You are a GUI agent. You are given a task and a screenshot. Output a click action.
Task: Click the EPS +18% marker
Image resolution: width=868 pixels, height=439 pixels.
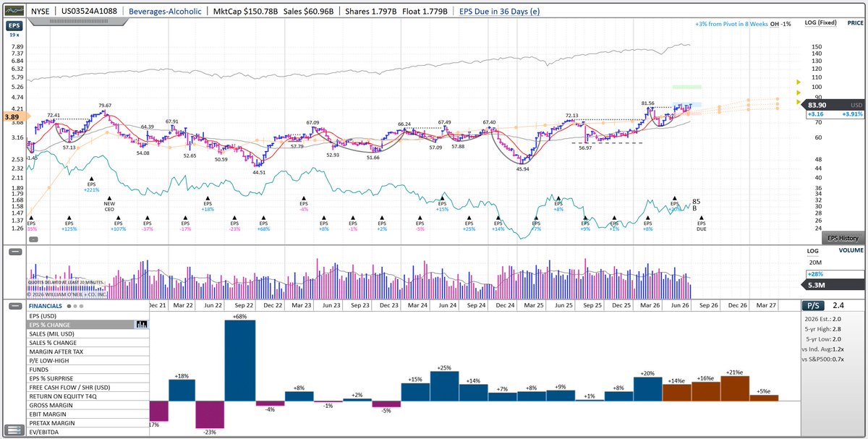tap(208, 204)
